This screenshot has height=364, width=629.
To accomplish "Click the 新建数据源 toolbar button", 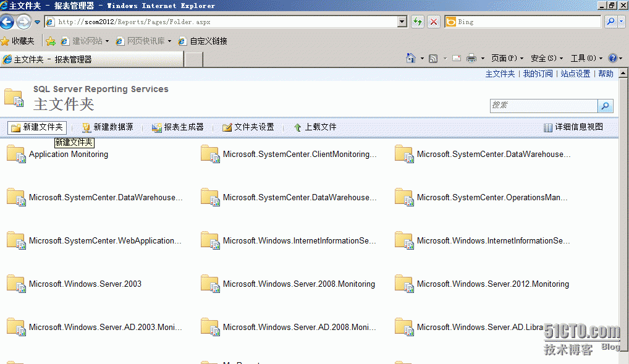I will coord(108,127).
